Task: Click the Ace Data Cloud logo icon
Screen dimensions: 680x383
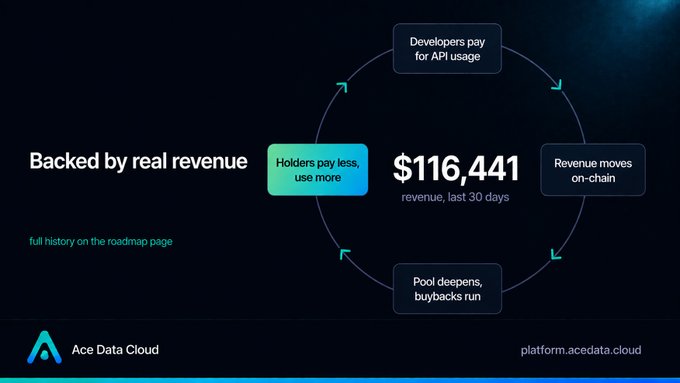Action: [x=44, y=347]
